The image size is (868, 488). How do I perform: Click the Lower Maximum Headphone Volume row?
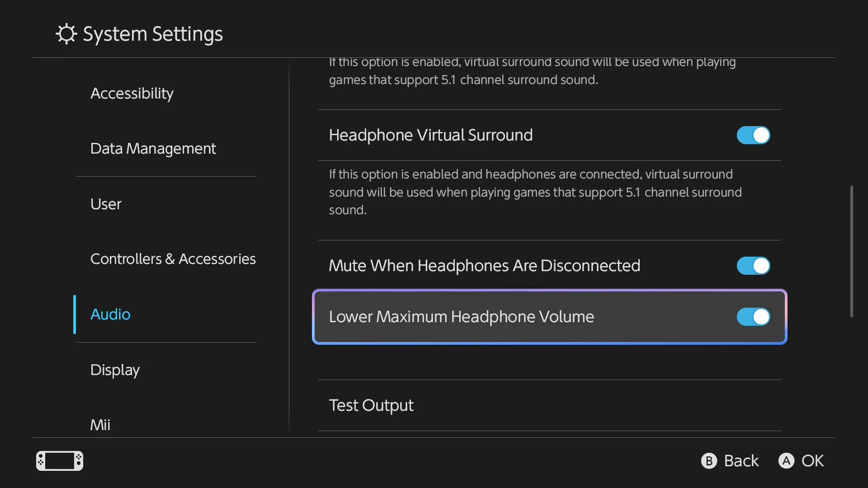[x=461, y=317]
